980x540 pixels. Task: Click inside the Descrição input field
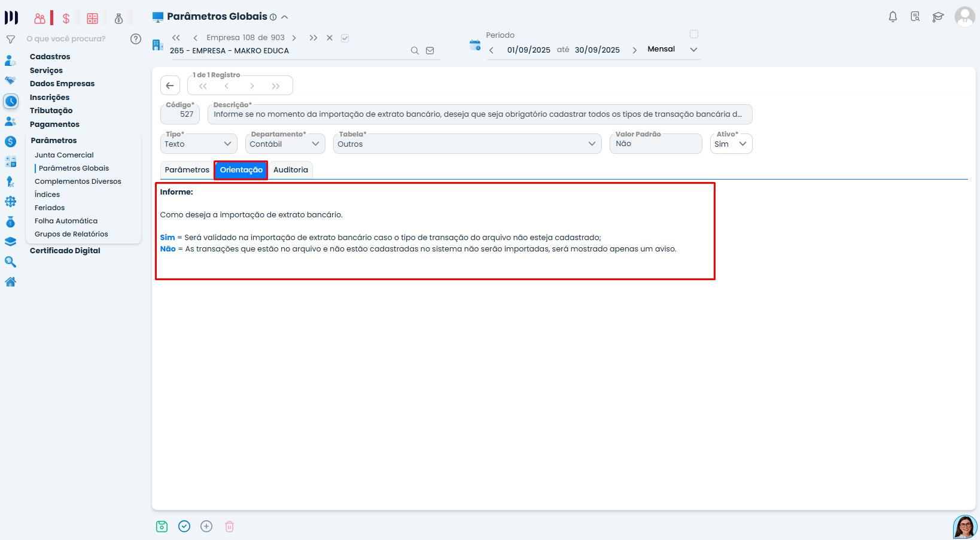point(479,114)
